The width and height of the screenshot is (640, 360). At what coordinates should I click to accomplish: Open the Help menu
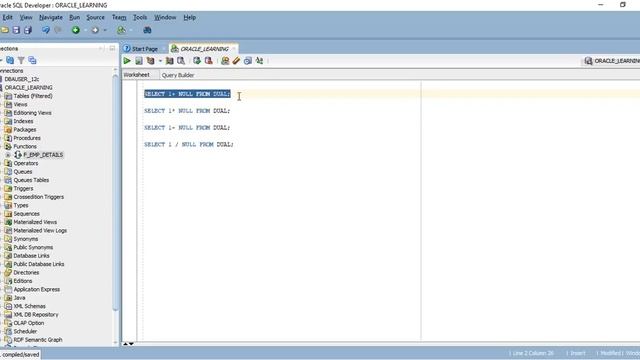click(189, 17)
